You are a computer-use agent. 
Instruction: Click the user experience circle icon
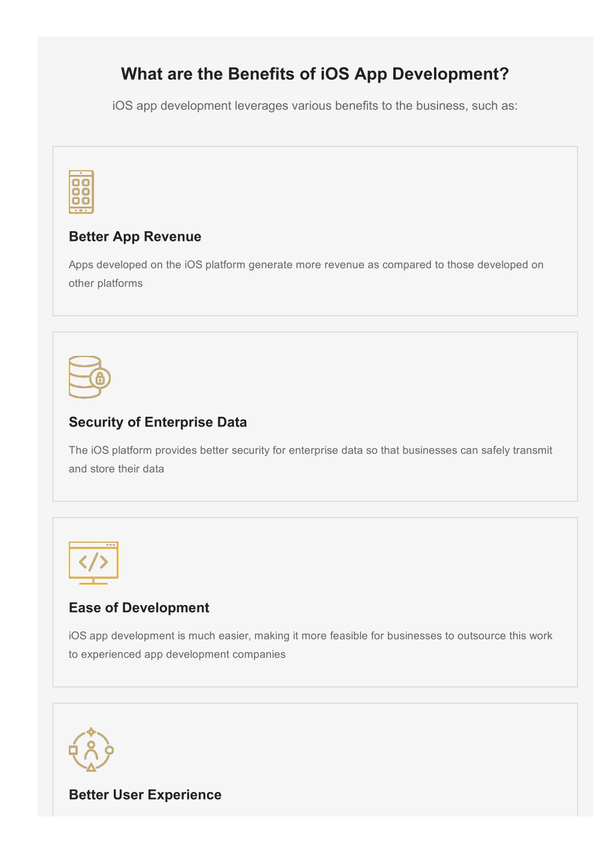click(91, 749)
